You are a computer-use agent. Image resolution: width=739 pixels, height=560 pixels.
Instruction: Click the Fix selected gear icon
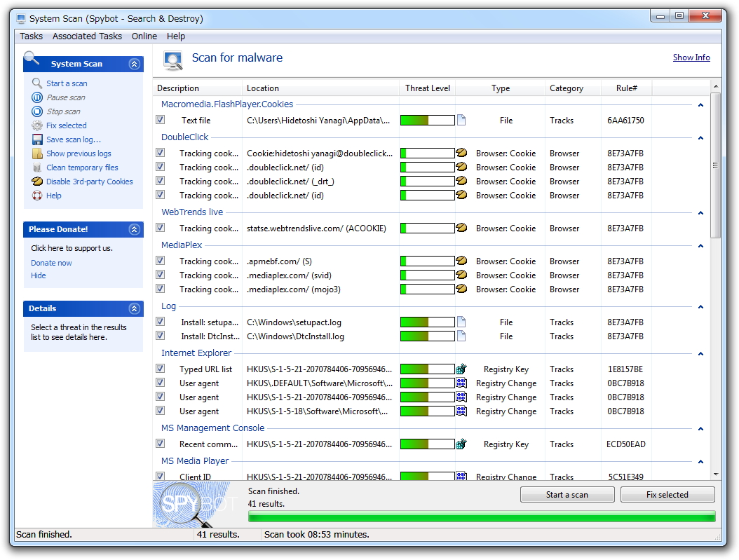[36, 125]
